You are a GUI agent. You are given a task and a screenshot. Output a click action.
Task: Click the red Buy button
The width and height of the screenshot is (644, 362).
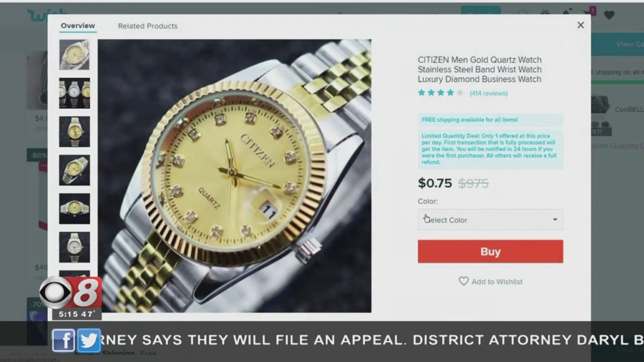pos(491,251)
